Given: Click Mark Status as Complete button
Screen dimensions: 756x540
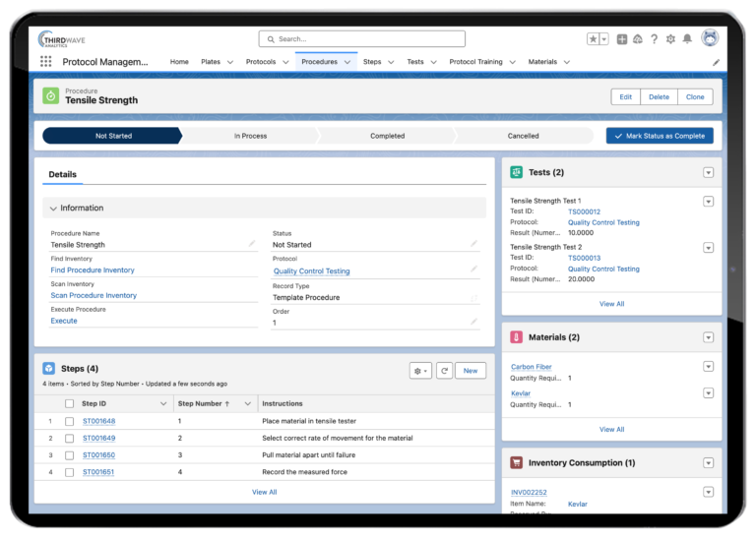Looking at the screenshot, I should click(660, 136).
